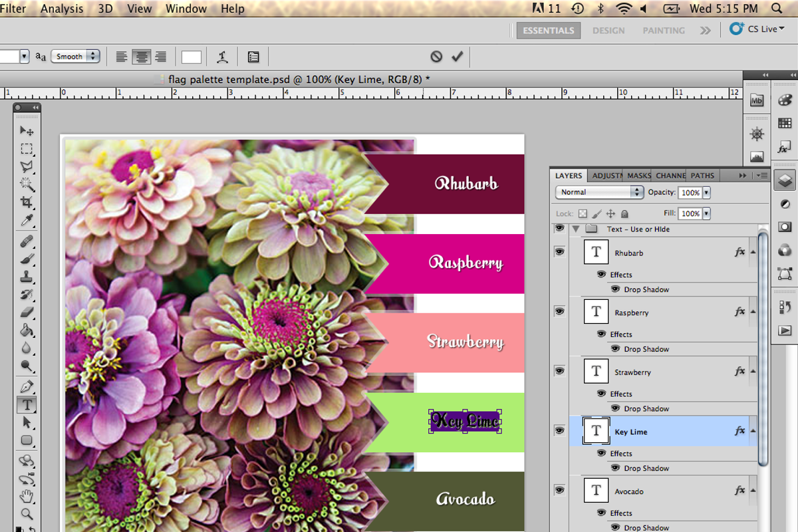Image resolution: width=798 pixels, height=532 pixels.
Task: Select the Crop tool
Action: pyautogui.click(x=27, y=202)
